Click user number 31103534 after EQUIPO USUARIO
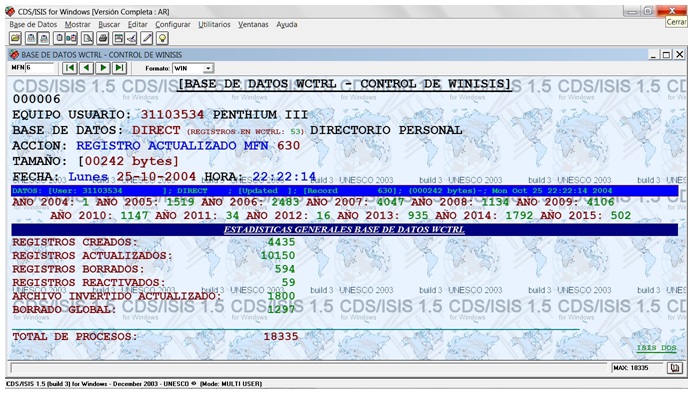Image resolution: width=695 pixels, height=395 pixels. click(x=172, y=115)
